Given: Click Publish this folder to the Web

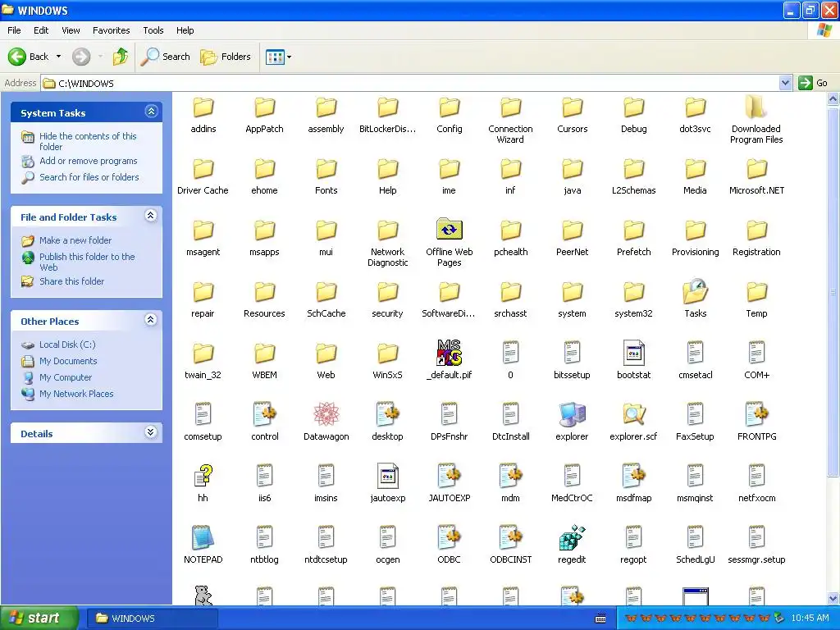Looking at the screenshot, I should [x=87, y=262].
